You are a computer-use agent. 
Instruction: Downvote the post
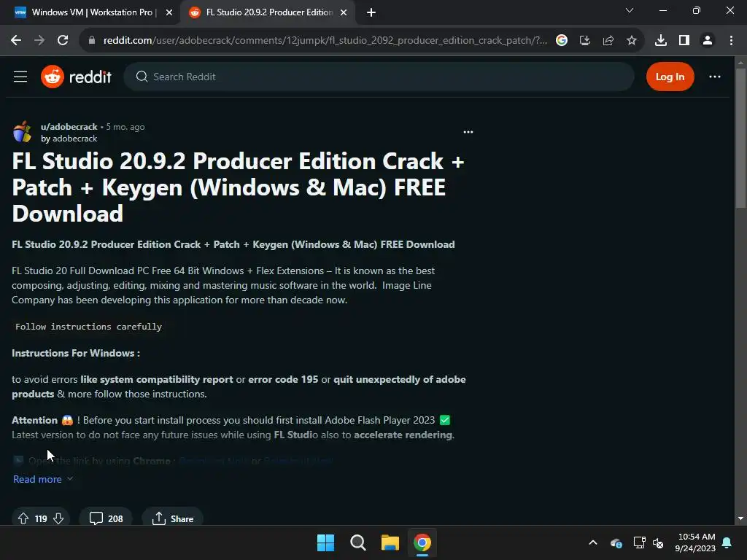pyautogui.click(x=58, y=518)
